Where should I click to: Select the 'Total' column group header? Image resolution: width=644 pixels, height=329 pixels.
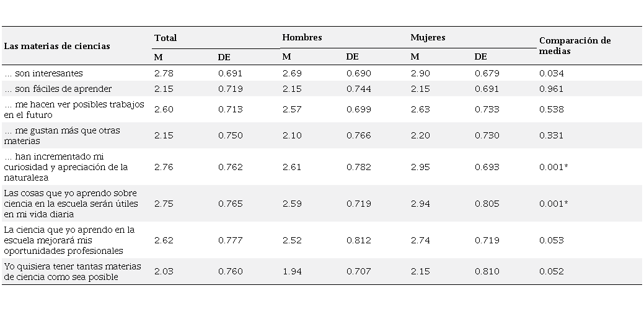pyautogui.click(x=165, y=38)
